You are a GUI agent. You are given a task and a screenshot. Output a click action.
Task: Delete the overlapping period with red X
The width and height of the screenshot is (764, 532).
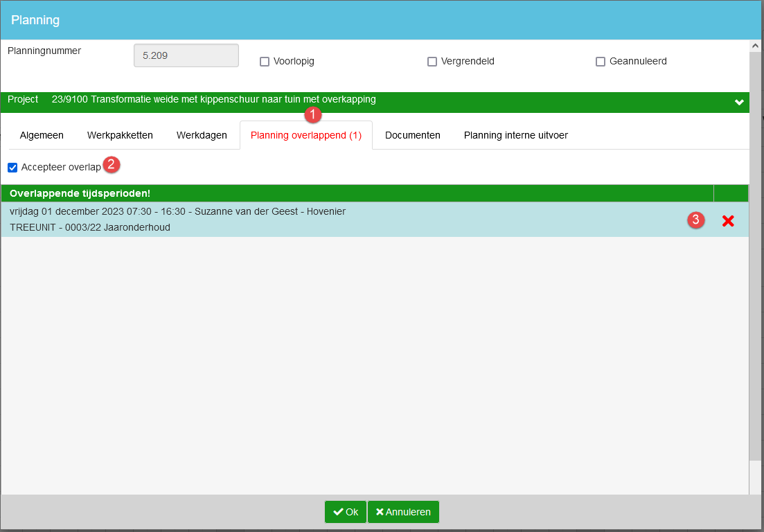click(728, 221)
